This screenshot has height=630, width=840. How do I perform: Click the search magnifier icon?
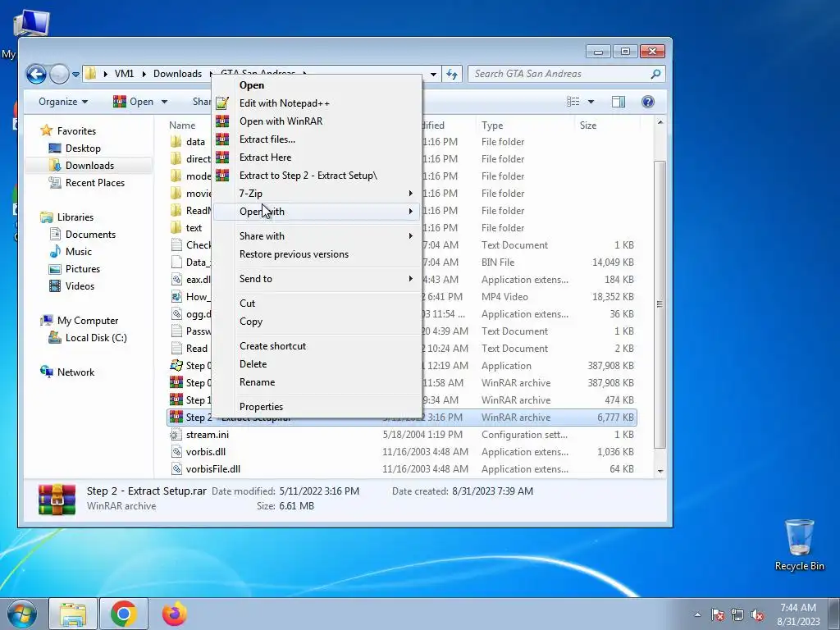655,74
